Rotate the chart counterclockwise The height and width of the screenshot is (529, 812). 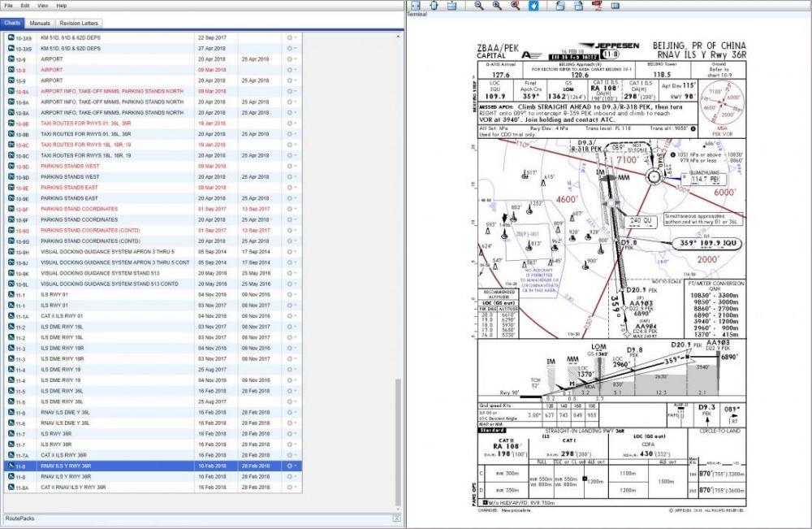point(560,6)
